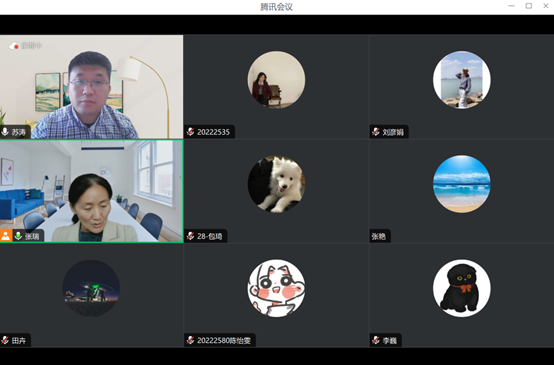Select the cartoon face avatar of 20222580陈怡雯
This screenshot has height=365, width=554.
pos(276,288)
